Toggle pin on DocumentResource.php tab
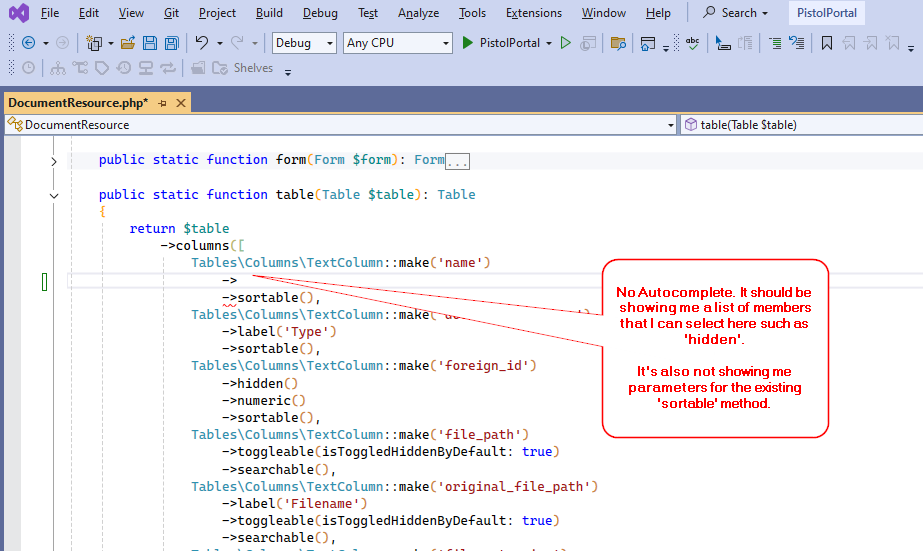Screen dimensions: 923x551 pos(163,102)
